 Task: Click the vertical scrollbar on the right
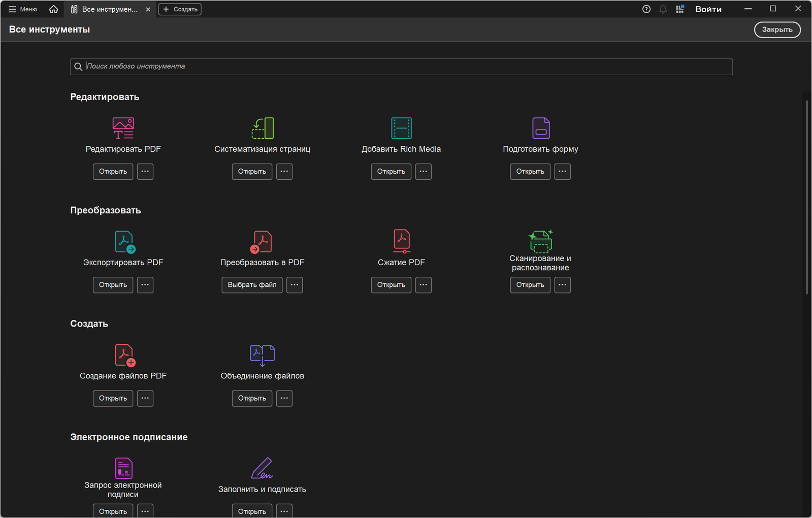click(806, 197)
